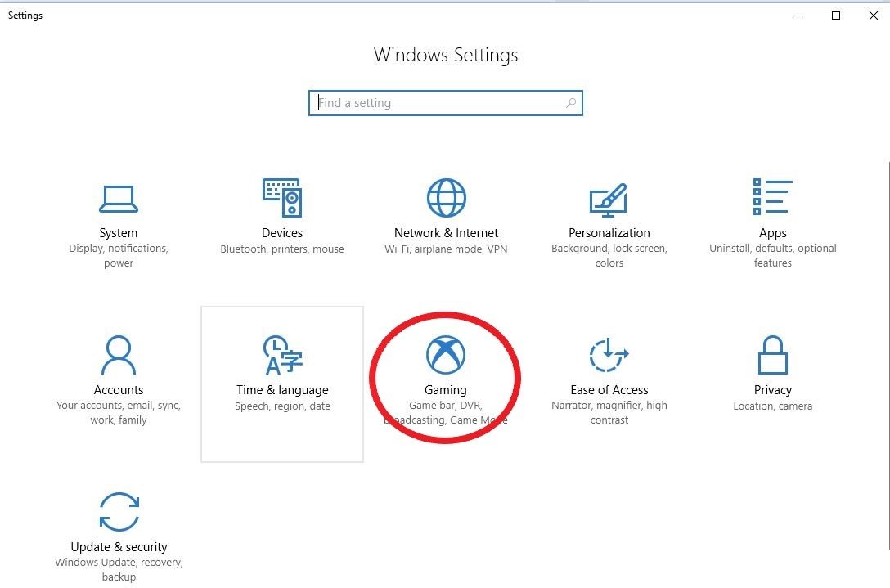Screen dimensions: 890x588
Task: Open the Personalization paintbrush icon
Action: point(609,200)
